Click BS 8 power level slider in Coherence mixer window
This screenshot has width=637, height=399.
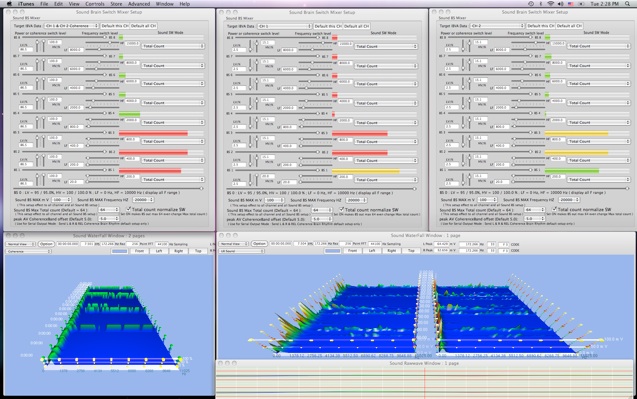(64, 37)
